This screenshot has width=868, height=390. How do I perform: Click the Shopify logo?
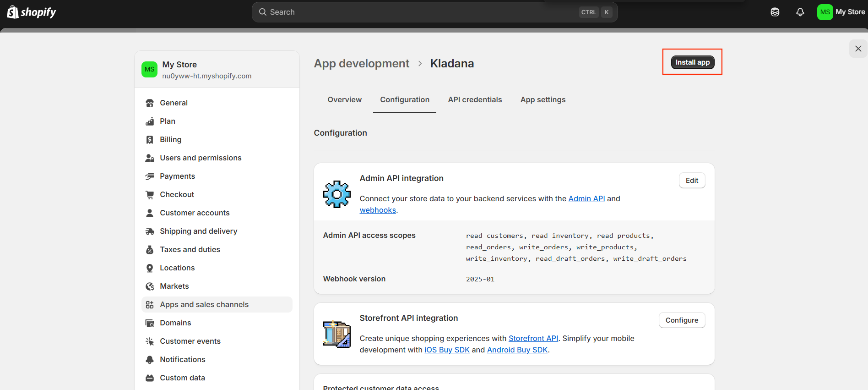pos(32,12)
